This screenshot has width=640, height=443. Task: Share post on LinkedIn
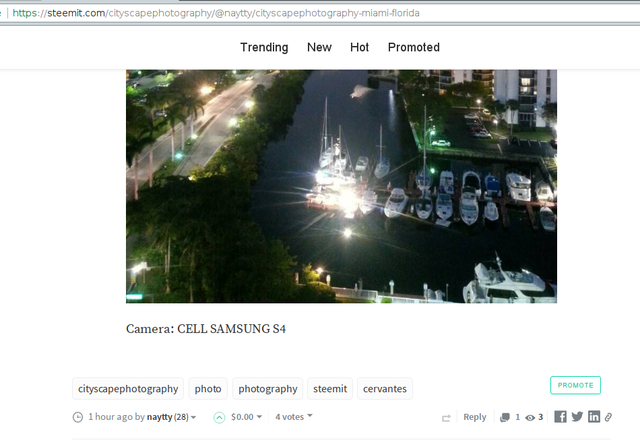[x=594, y=417]
